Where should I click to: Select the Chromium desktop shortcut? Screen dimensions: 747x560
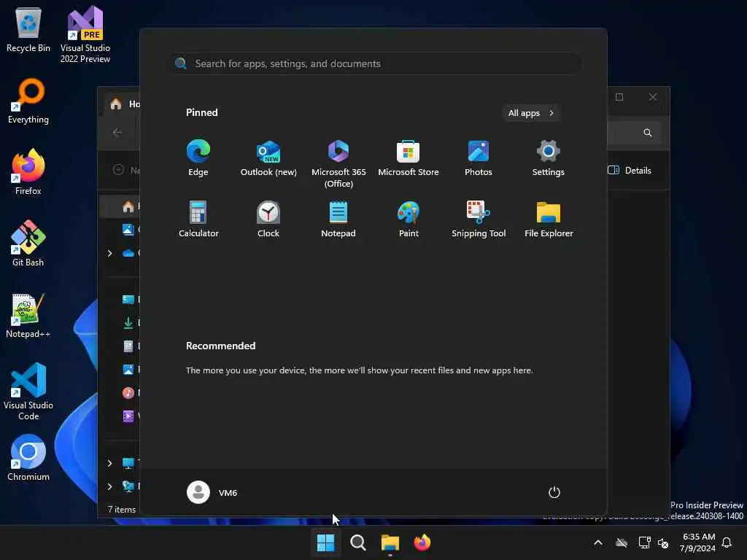[x=28, y=458]
